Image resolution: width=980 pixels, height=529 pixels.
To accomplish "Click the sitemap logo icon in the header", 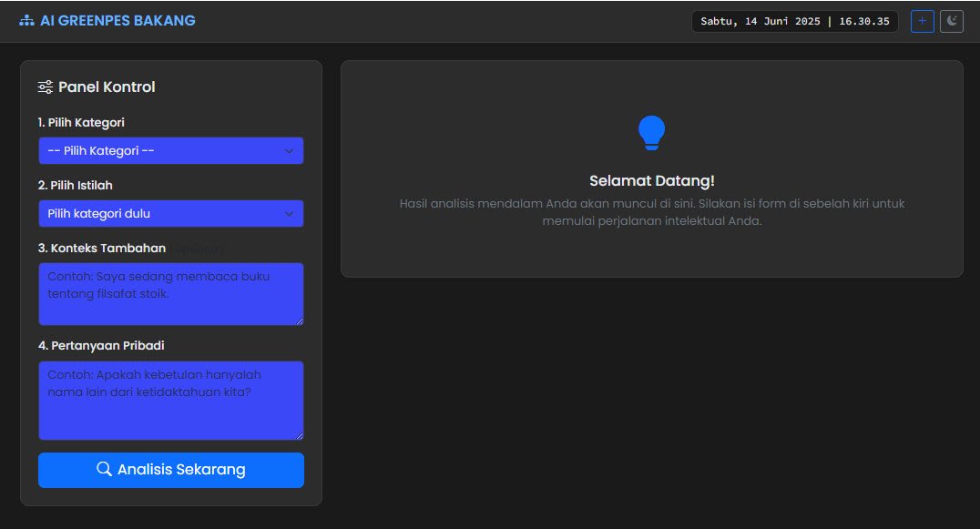I will (27, 21).
